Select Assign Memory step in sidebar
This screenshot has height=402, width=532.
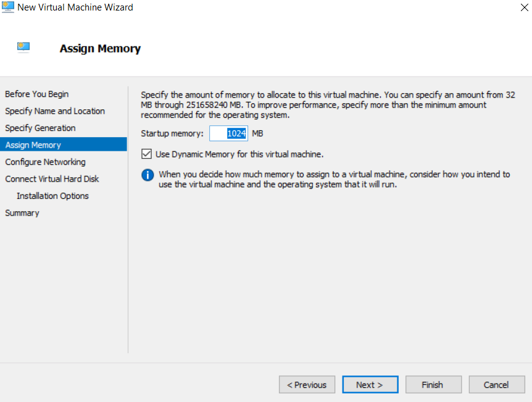[x=33, y=145]
